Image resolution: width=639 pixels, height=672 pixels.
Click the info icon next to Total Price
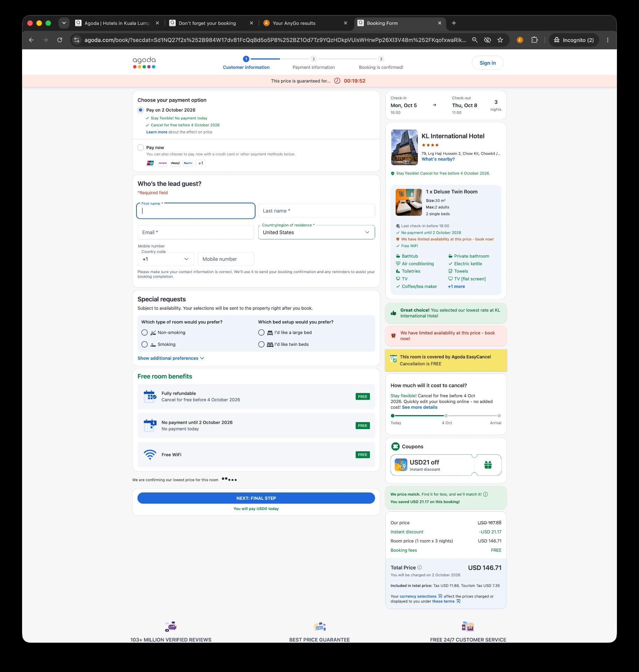click(420, 567)
